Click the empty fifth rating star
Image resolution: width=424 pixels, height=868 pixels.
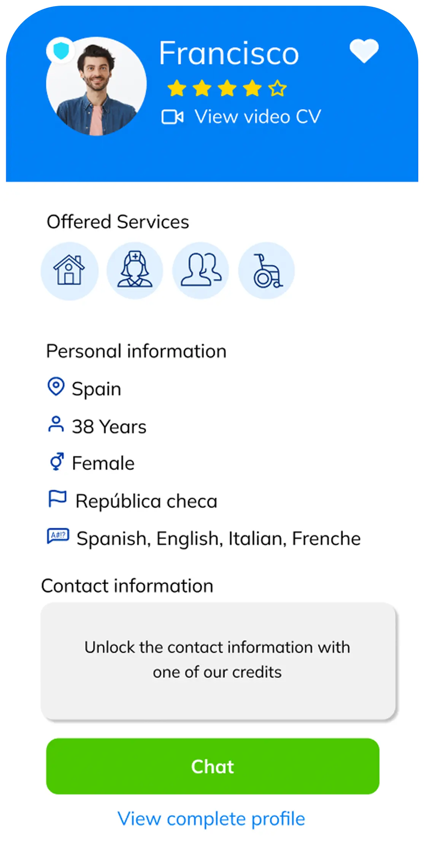click(277, 89)
